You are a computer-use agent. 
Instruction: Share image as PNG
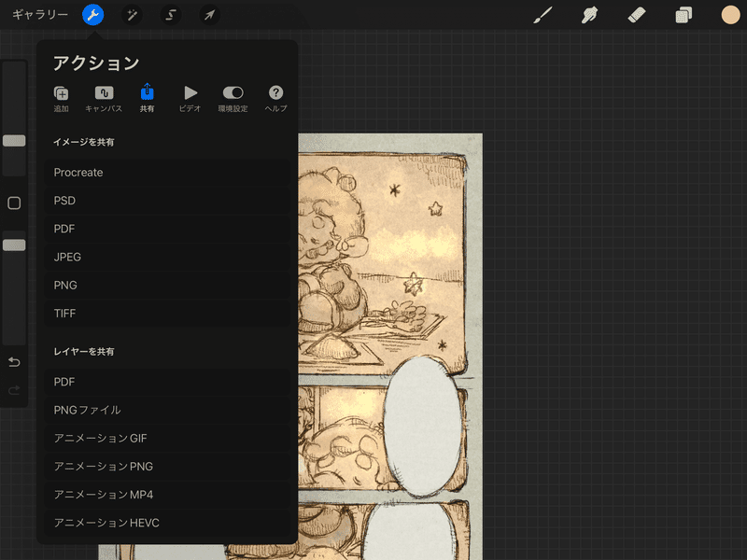tap(167, 286)
